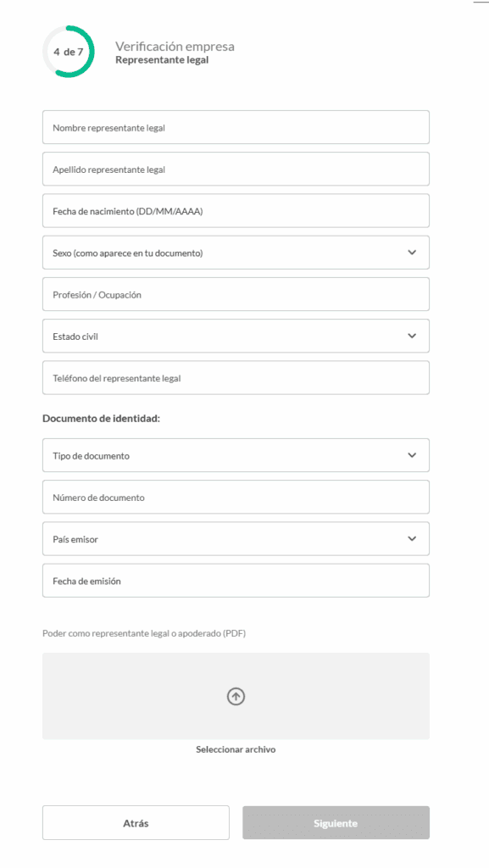
Task: Click the Seleccionar archivo link
Action: pos(236,749)
